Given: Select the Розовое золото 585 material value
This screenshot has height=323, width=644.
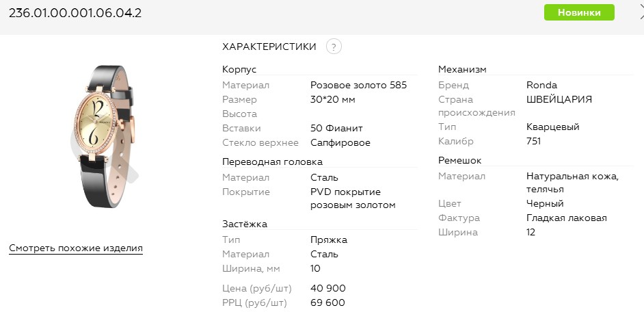Looking at the screenshot, I should (x=358, y=86).
